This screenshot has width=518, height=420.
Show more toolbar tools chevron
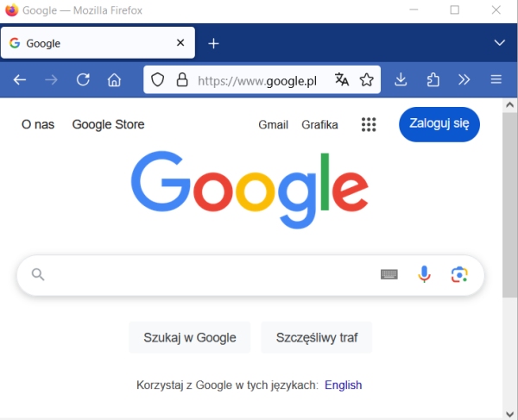click(464, 80)
